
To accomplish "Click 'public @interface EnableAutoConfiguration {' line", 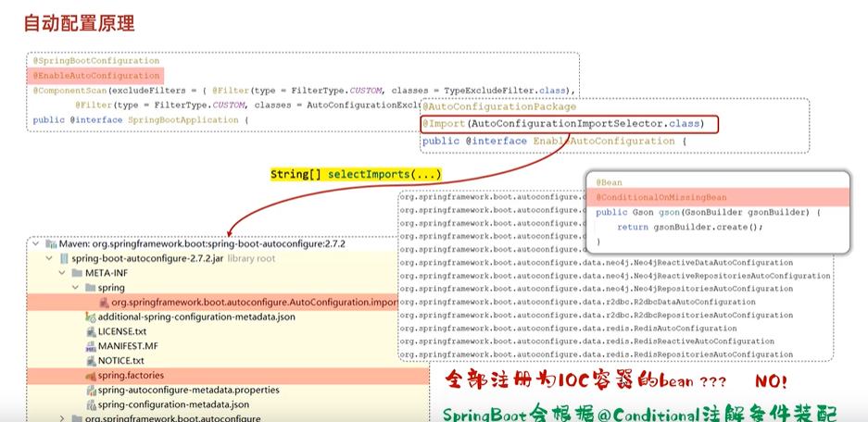I will point(554,142).
